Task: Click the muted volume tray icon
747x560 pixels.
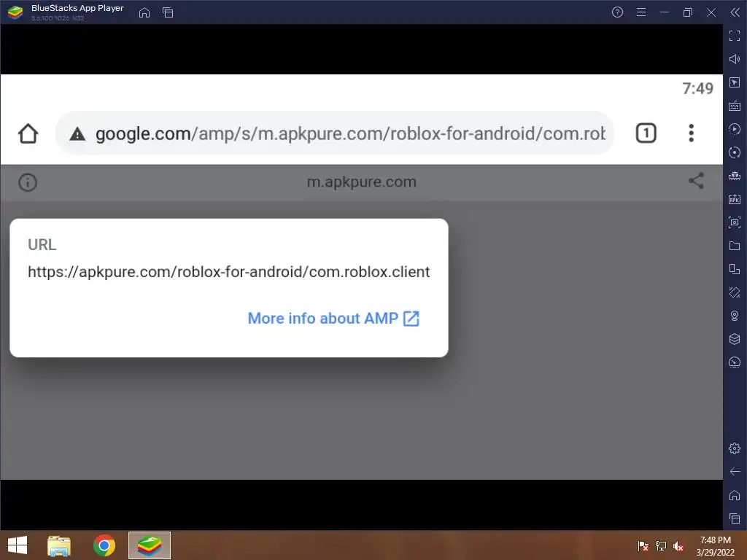Action: (x=678, y=546)
